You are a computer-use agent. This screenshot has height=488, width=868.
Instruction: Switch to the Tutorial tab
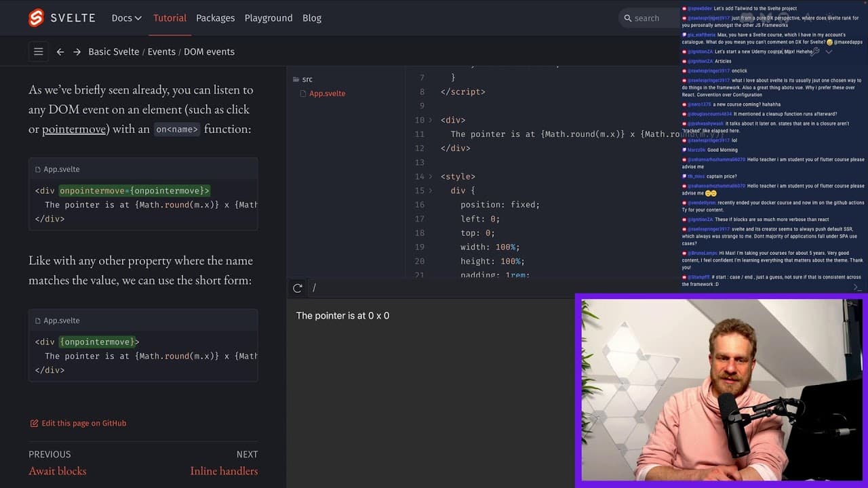[170, 18]
